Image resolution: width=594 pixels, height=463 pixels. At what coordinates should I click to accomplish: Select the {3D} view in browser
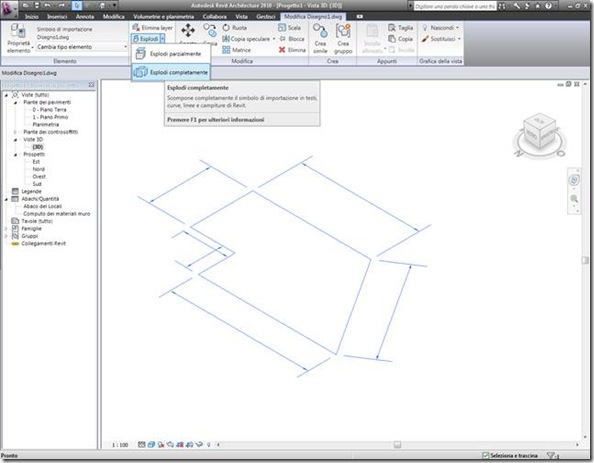click(38, 147)
